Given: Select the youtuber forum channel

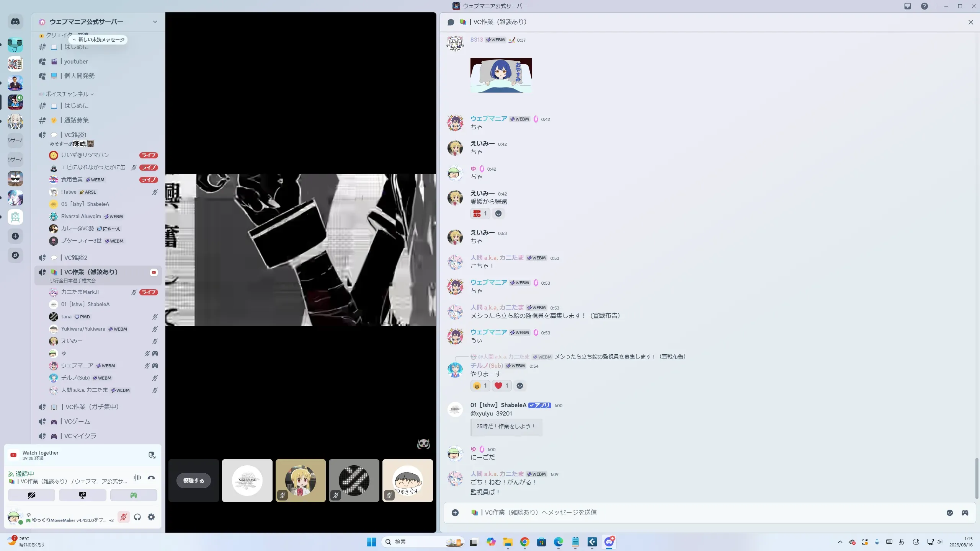Looking at the screenshot, I should (x=76, y=62).
